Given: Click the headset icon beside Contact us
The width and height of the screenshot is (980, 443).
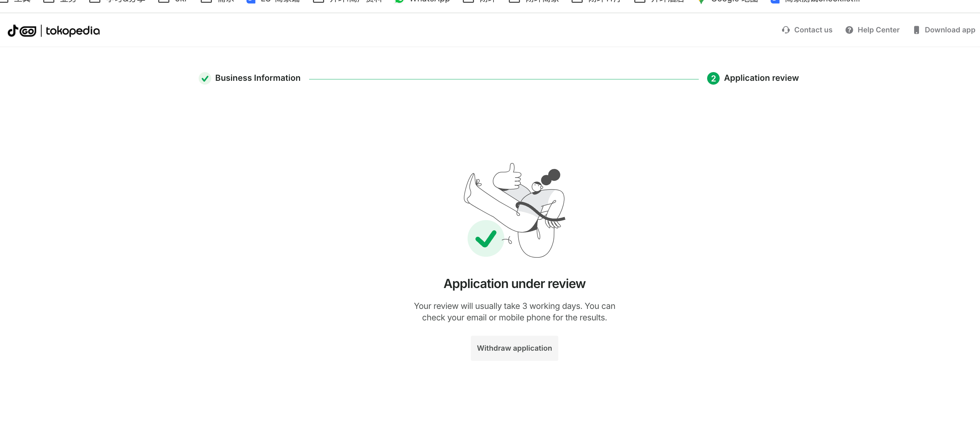Looking at the screenshot, I should 786,30.
